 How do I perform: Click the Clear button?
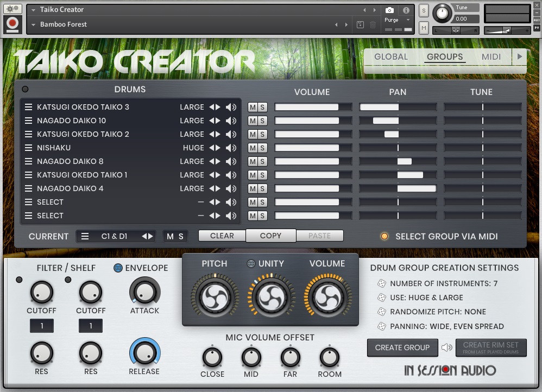coord(222,236)
